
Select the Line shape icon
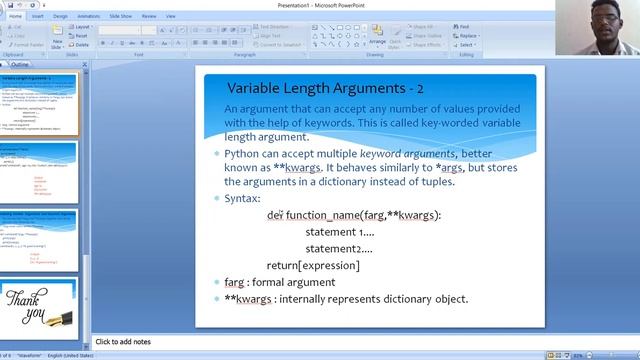coord(323,28)
